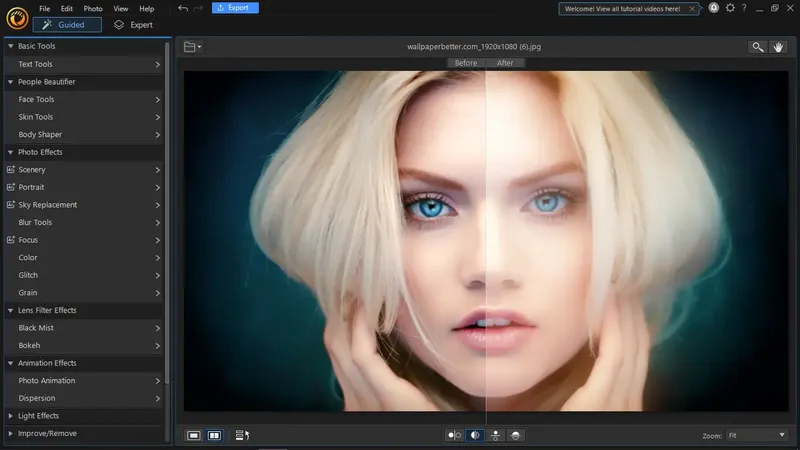Select the hand pan tool
The height and width of the screenshot is (450, 800).
pos(778,47)
